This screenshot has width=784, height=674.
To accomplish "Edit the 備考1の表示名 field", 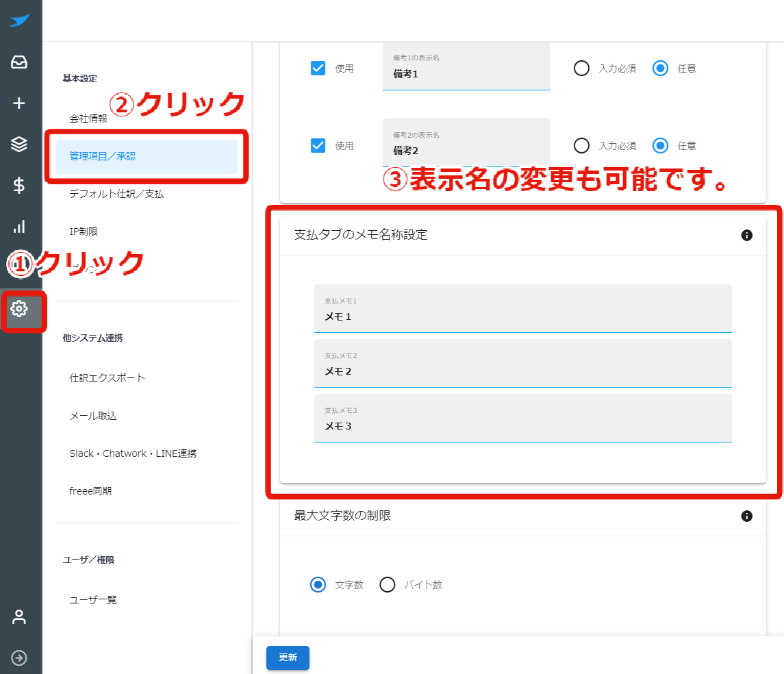I will (466, 66).
